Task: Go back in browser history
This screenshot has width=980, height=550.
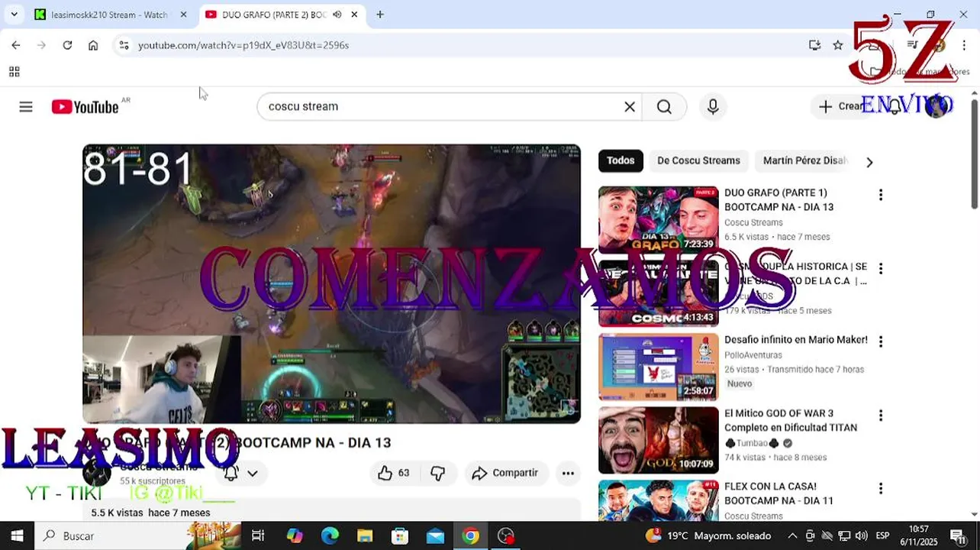Action: coord(16,45)
